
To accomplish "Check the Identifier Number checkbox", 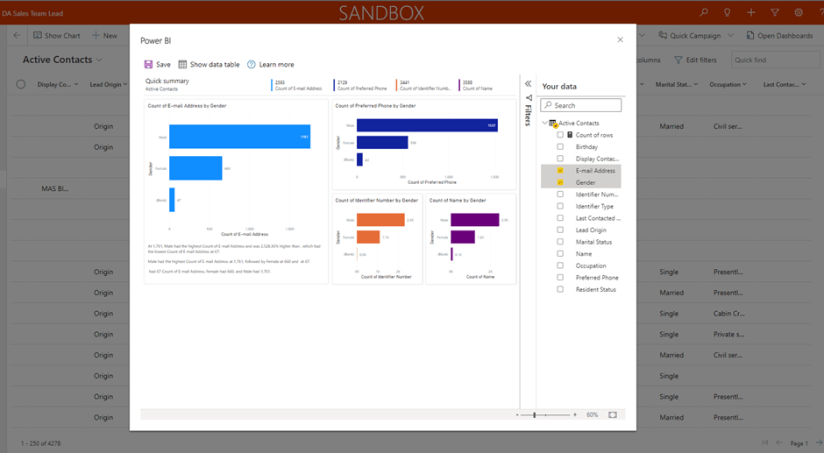I will [560, 194].
